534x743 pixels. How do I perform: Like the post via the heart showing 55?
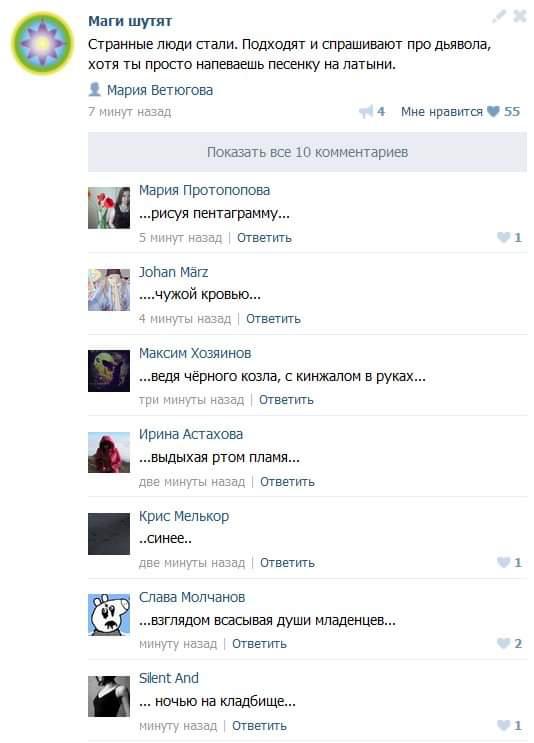[x=493, y=111]
